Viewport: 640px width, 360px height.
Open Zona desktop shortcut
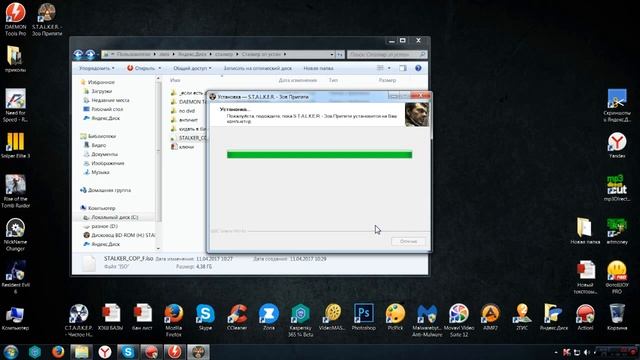269,317
